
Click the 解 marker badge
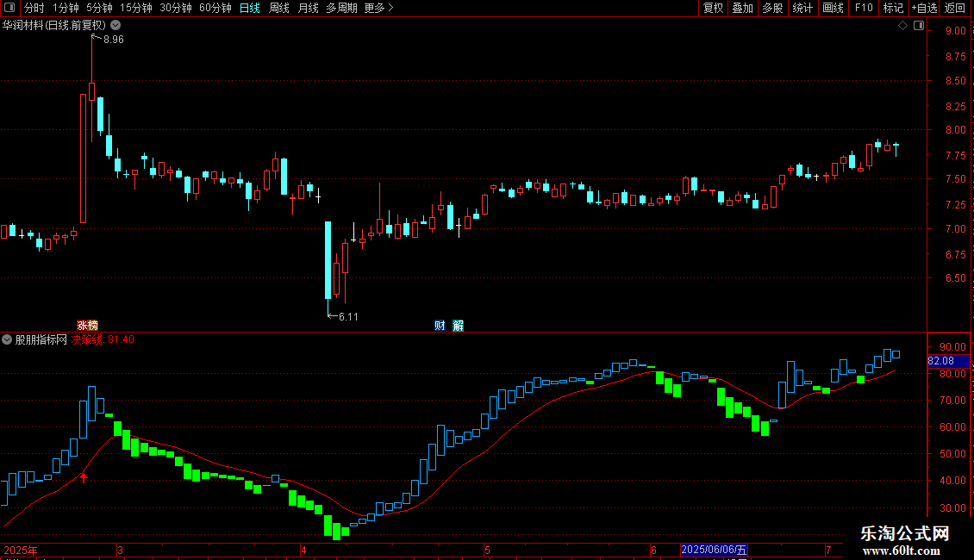pos(458,326)
